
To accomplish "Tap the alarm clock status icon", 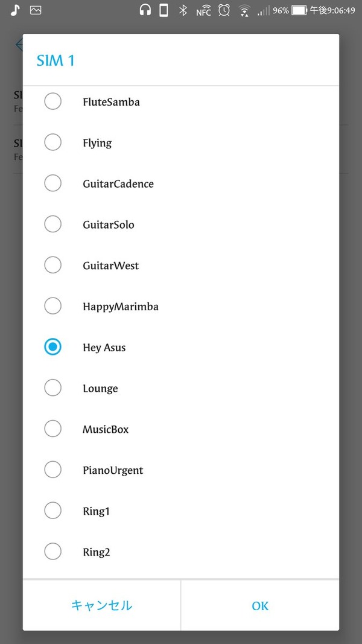I will pos(224,10).
